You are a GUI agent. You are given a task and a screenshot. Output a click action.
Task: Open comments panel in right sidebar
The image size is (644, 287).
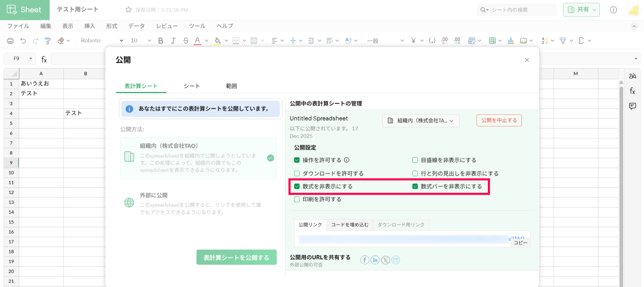(632, 106)
